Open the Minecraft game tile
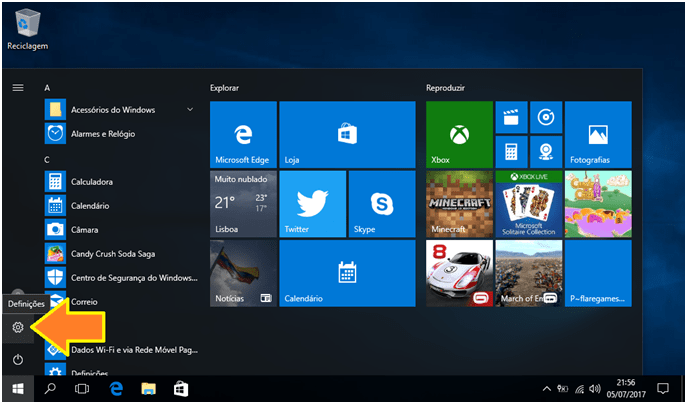This screenshot has width=687, height=404. pyautogui.click(x=458, y=203)
